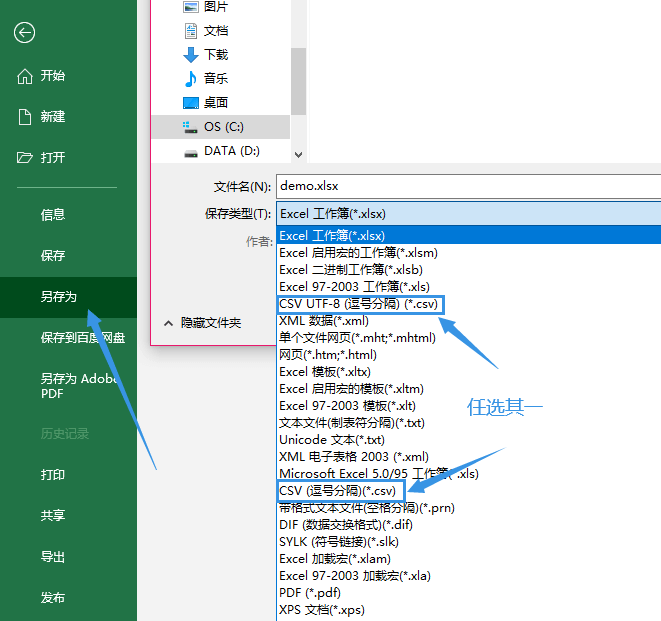The height and width of the screenshot is (621, 661).
Task: Select Microsoft Excel 5.0/95 工作簿(*.xls)
Action: coord(379,473)
